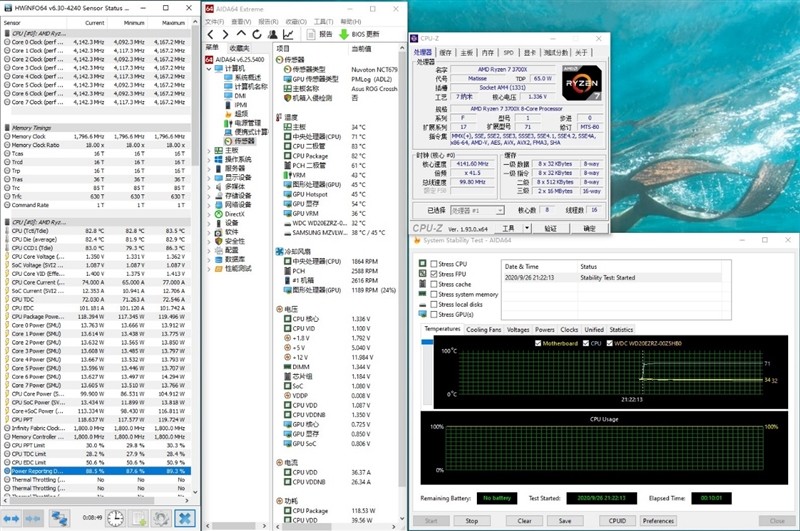Switch to Cooling Fans tab
Viewport: 800px width, 531px height.
(x=483, y=330)
